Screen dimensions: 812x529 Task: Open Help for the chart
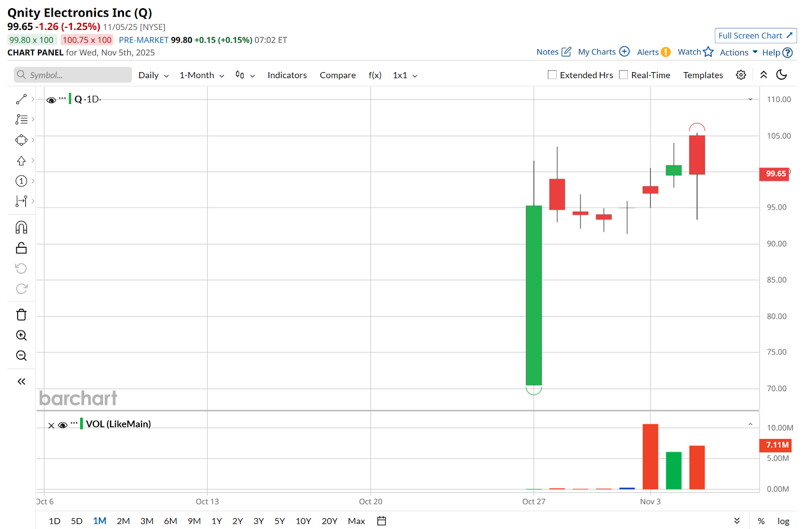pyautogui.click(x=777, y=52)
